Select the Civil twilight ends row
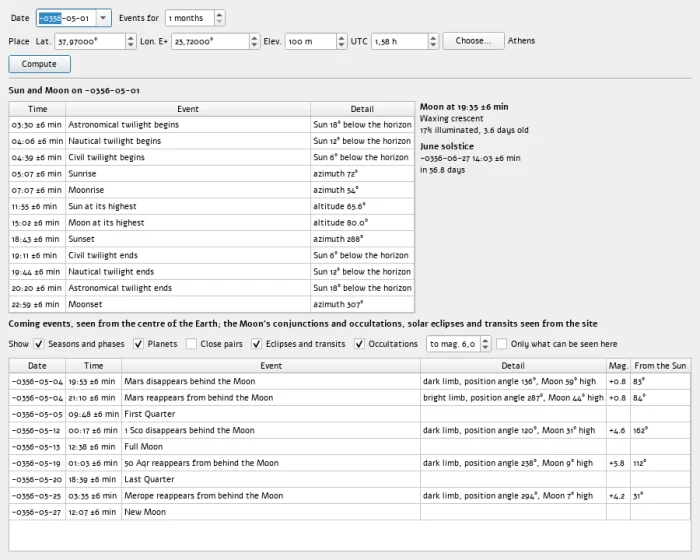Image resolution: width=700 pixels, height=560 pixels. [x=212, y=255]
